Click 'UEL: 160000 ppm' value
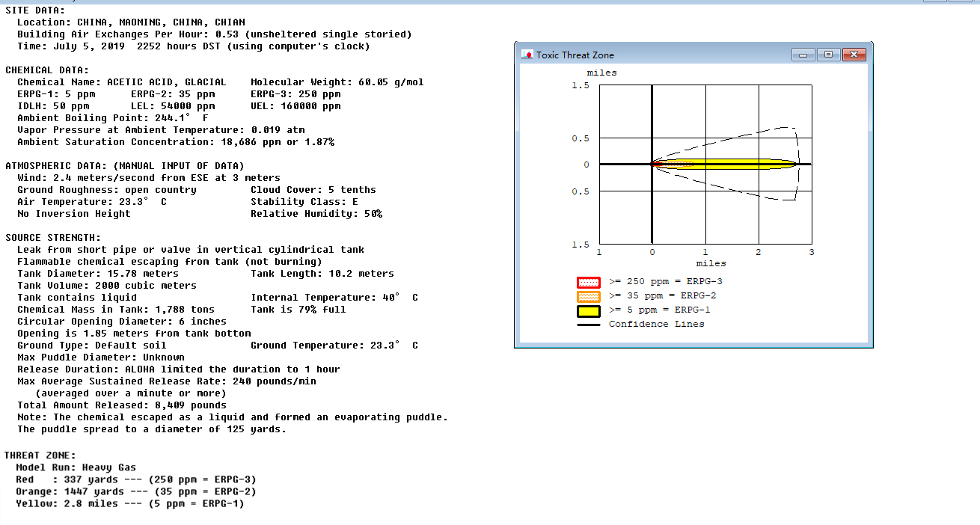The image size is (980, 525). 295,106
